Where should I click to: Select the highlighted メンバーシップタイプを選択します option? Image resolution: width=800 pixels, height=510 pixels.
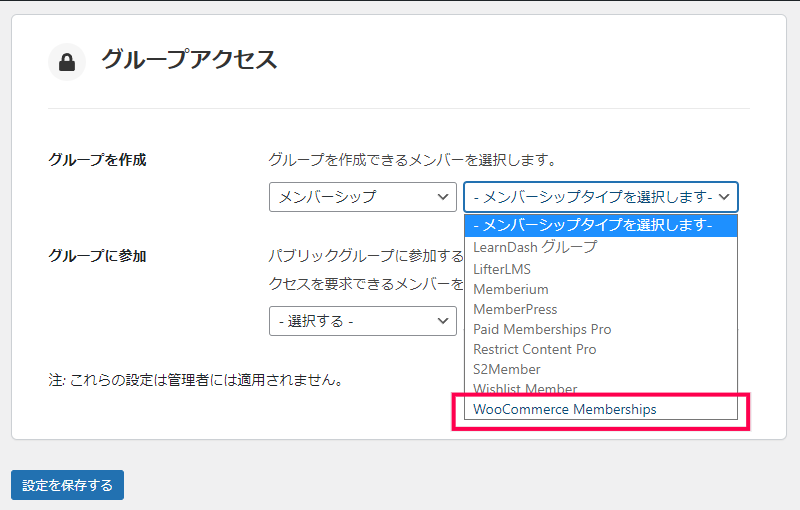tap(601, 225)
